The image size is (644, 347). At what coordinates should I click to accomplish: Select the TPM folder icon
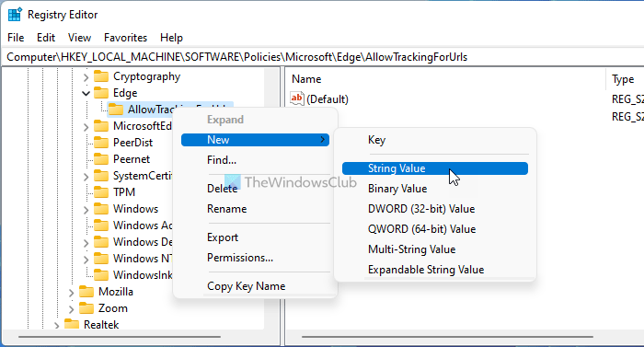click(x=101, y=192)
